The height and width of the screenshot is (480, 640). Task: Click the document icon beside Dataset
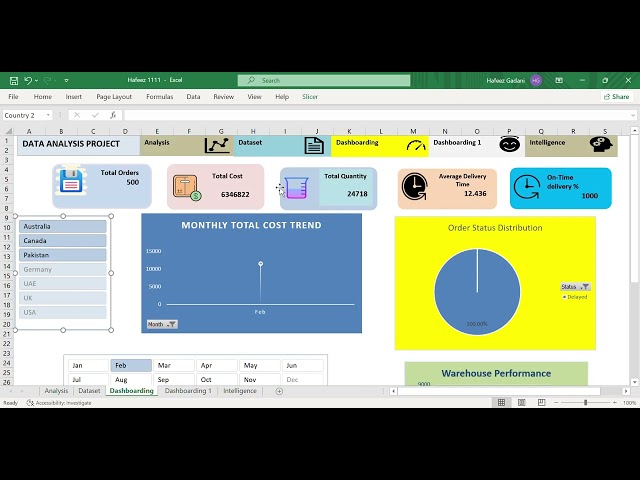coord(314,146)
